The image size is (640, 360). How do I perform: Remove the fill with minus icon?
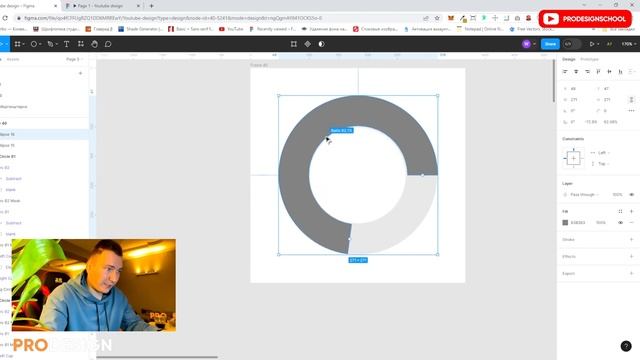pos(631,223)
